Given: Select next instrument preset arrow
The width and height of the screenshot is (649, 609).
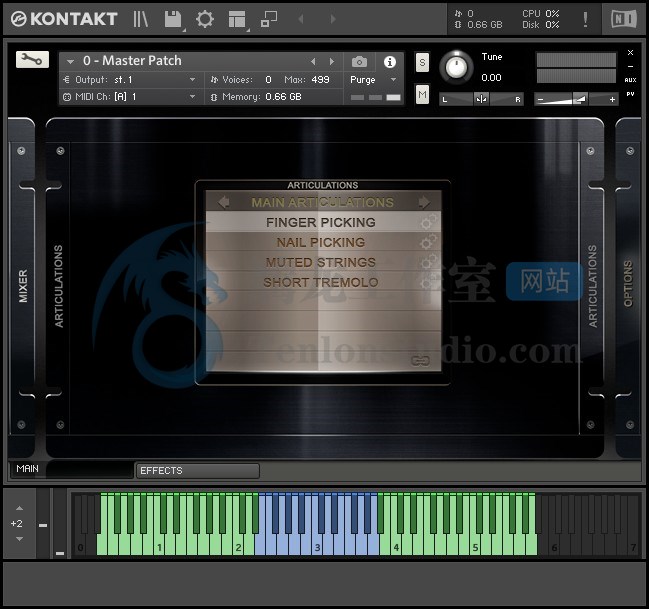Looking at the screenshot, I should 332,61.
